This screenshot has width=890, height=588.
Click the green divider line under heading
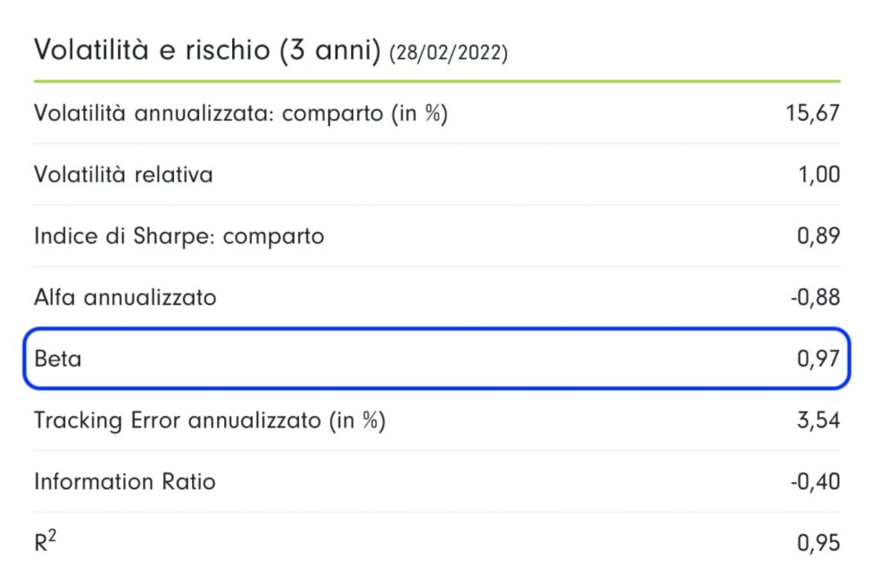(436, 81)
